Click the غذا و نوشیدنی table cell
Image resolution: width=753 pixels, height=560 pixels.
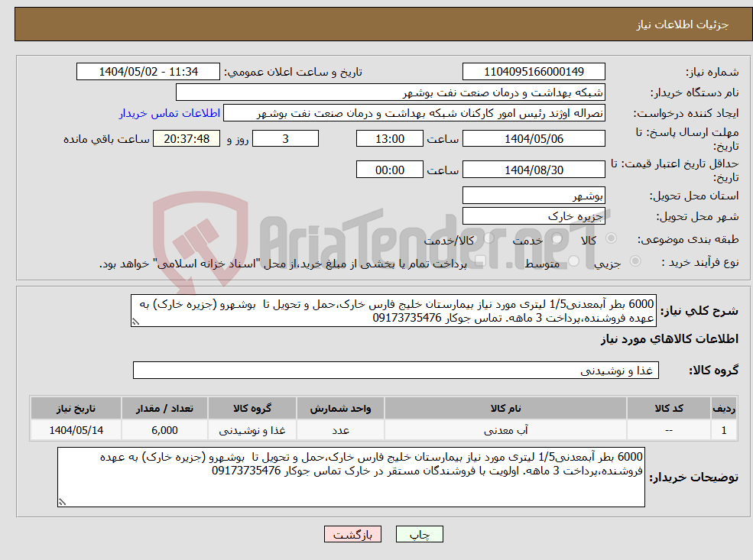tap(252, 430)
